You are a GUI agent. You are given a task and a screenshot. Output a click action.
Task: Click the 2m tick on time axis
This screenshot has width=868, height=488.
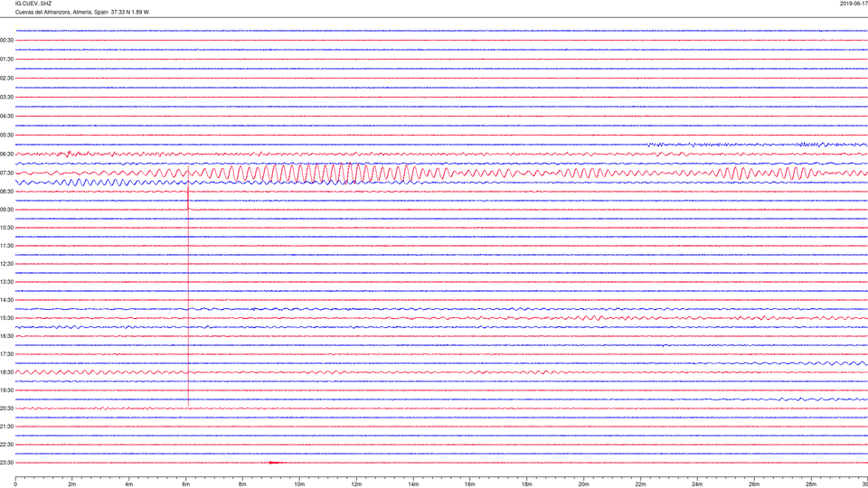coord(72,484)
